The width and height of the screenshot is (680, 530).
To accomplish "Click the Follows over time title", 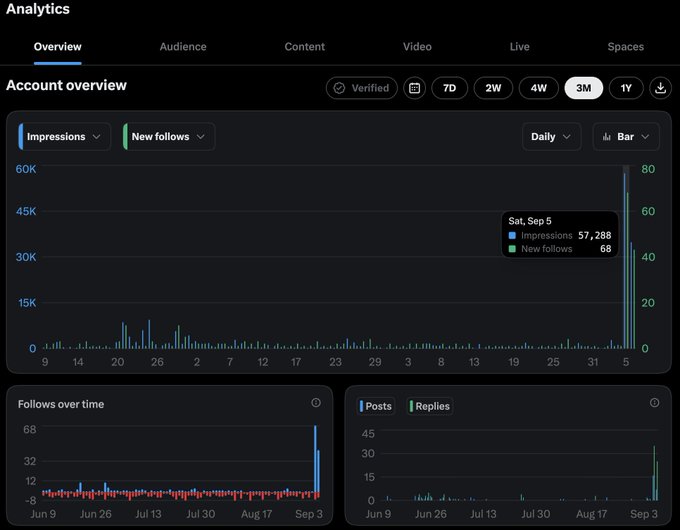I will 61,404.
